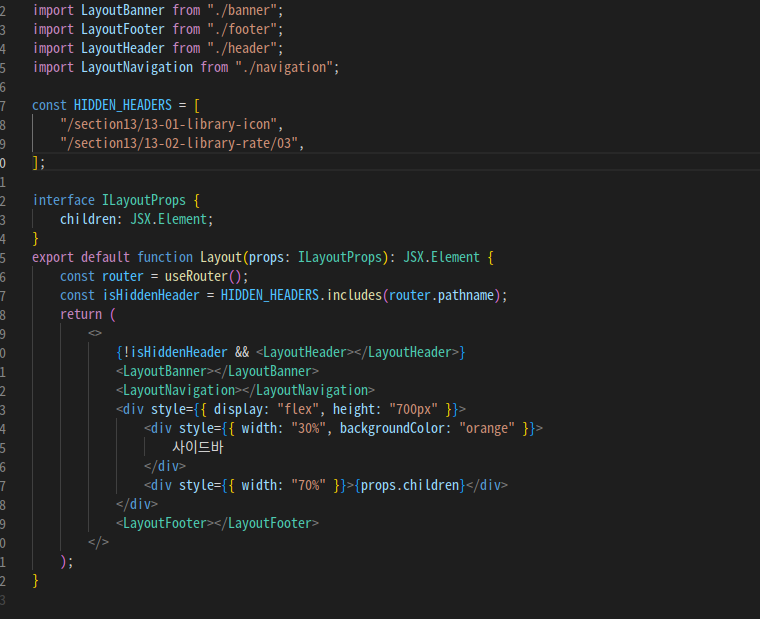
Task: Click the return keyword
Action: pyautogui.click(x=81, y=314)
